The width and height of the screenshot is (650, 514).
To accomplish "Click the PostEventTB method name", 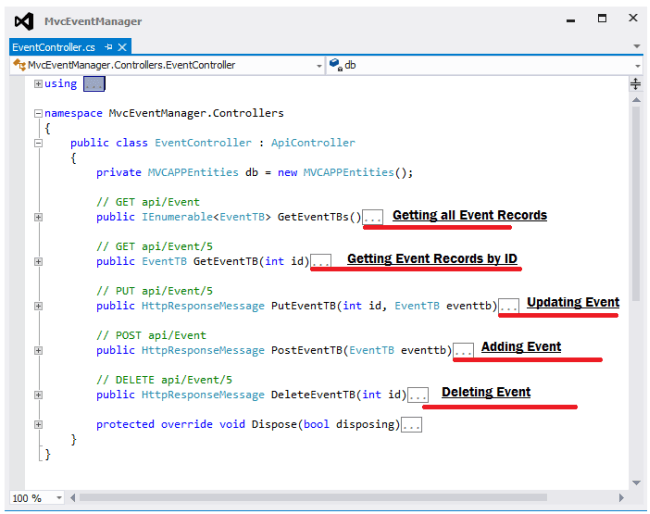I will pyautogui.click(x=307, y=350).
